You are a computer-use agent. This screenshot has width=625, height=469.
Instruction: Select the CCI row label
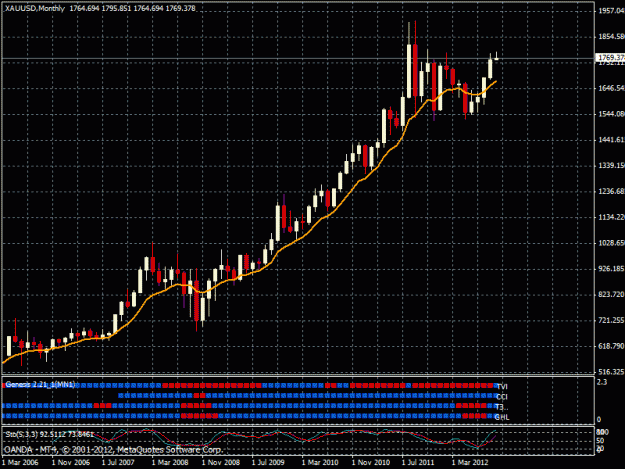pos(502,397)
